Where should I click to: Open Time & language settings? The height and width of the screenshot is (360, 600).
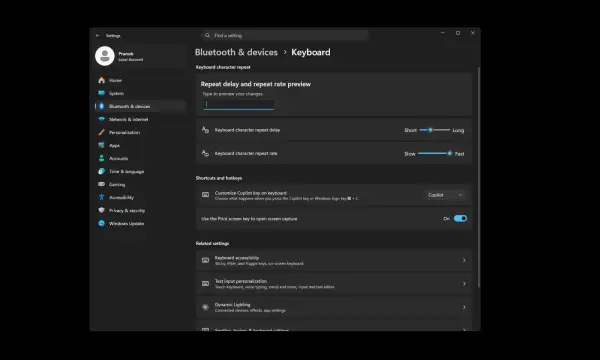140,171
